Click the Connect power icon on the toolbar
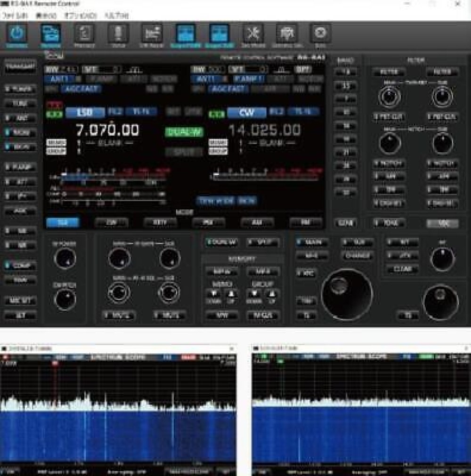Screen dimensions: 471x476 pyautogui.click(x=17, y=33)
